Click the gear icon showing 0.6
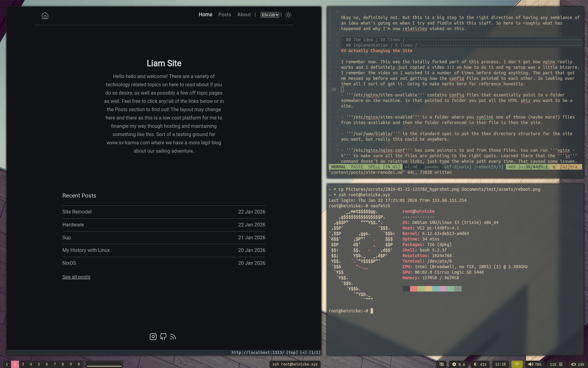This screenshot has width=588, height=368. pos(454,364)
